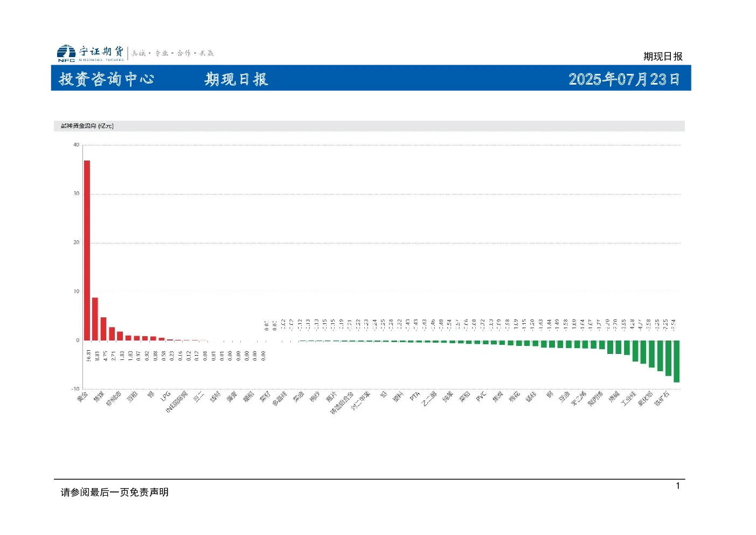Image resolution: width=756 pixels, height=535 pixels.
Task: Click the 工业硅 axis label
Action: coord(628,399)
